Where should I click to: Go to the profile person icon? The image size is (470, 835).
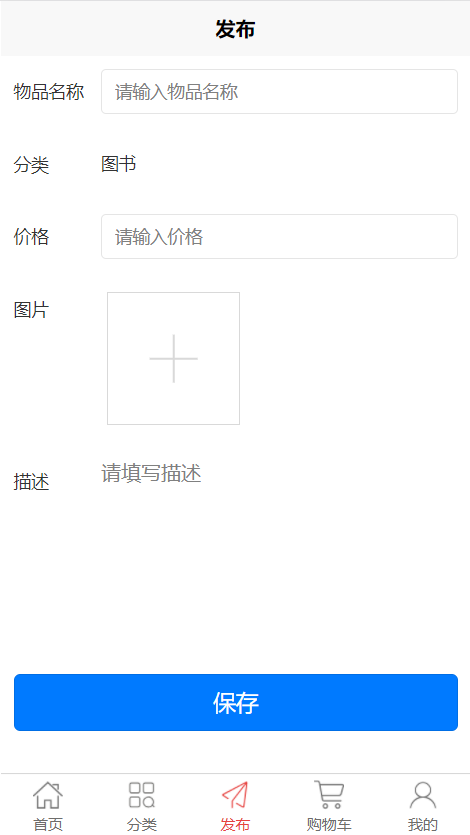pyautogui.click(x=423, y=795)
